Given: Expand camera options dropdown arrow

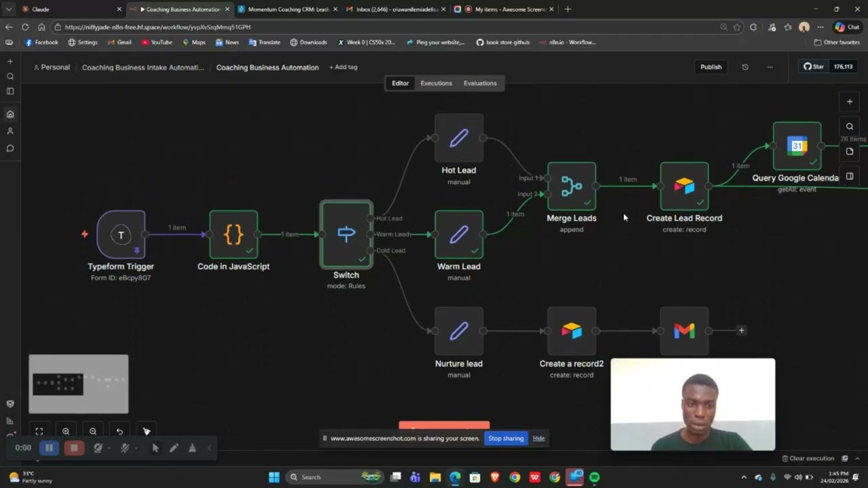Looking at the screenshot, I should point(109,448).
